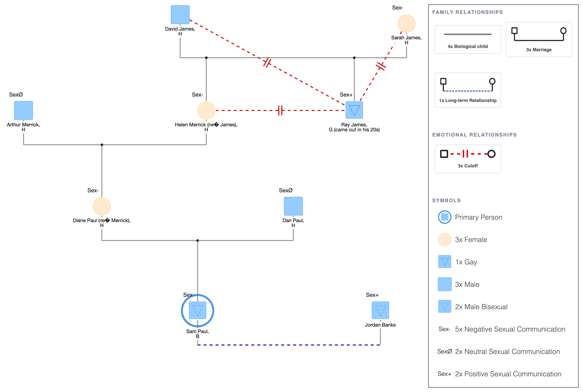Click the 'Dan Paul, H' name label
583x392 pixels.
coord(293,223)
